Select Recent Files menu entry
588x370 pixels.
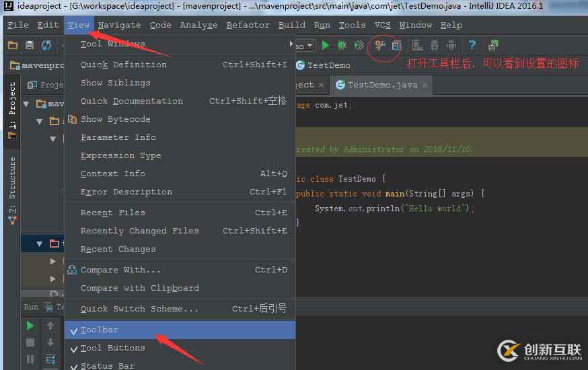click(180, 213)
